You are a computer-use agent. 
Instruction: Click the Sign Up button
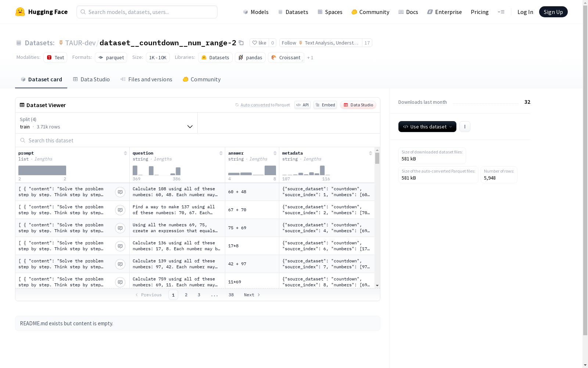553,12
